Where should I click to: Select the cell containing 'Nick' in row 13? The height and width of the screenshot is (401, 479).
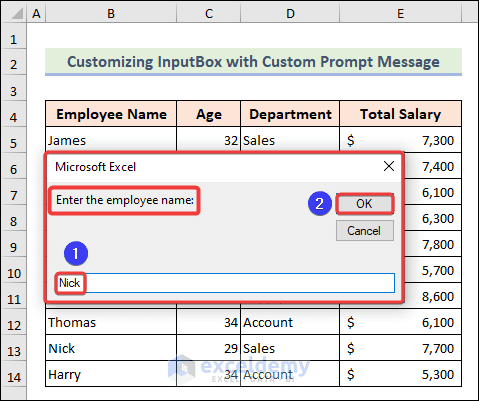(111, 348)
